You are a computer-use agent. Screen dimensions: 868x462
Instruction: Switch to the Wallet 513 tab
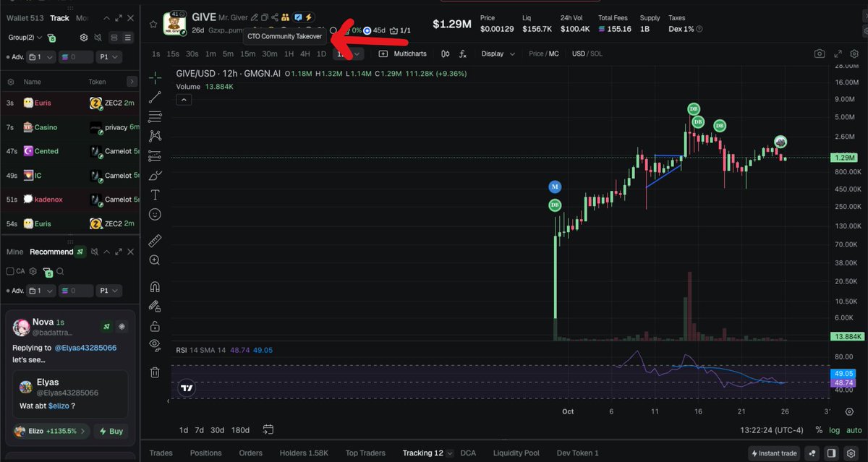26,18
